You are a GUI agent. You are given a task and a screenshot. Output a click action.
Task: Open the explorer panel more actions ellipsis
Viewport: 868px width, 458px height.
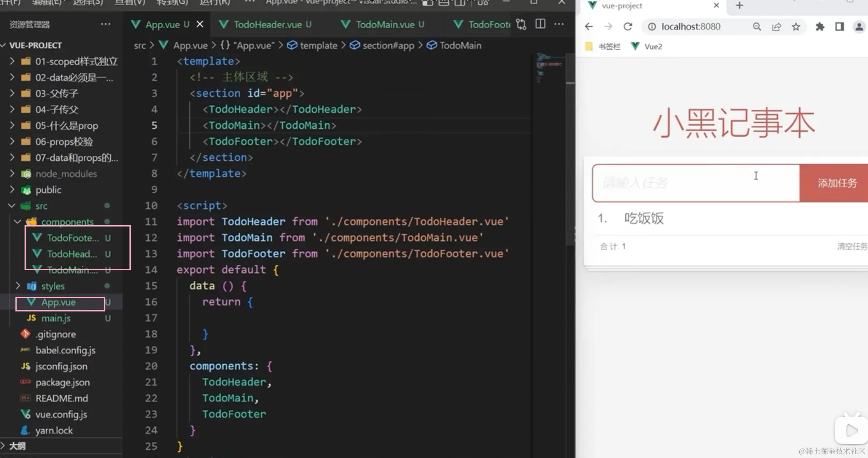tap(106, 24)
